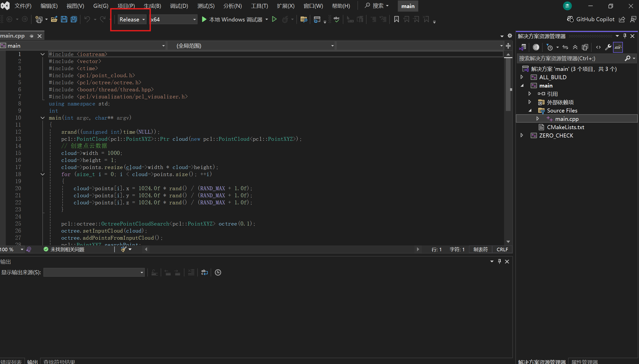Toggle word wrap in Output panel
This screenshot has height=364, width=639.
pos(204,272)
